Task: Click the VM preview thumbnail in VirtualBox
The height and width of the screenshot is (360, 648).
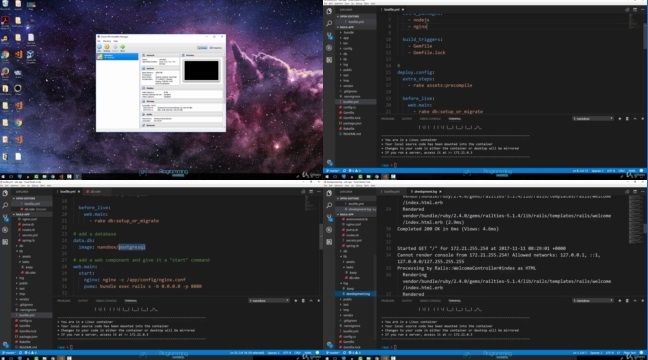Action: tap(201, 70)
